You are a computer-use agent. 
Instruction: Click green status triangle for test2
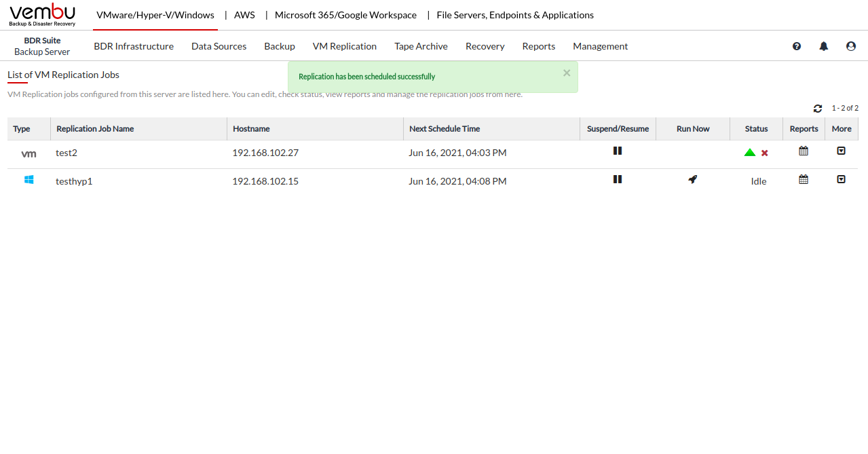pyautogui.click(x=750, y=153)
